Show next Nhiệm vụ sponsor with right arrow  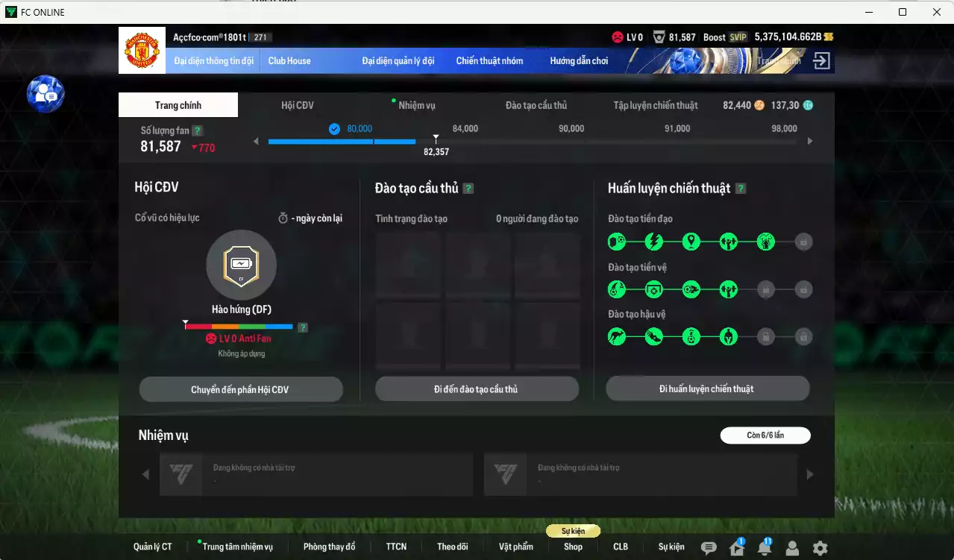(x=810, y=474)
